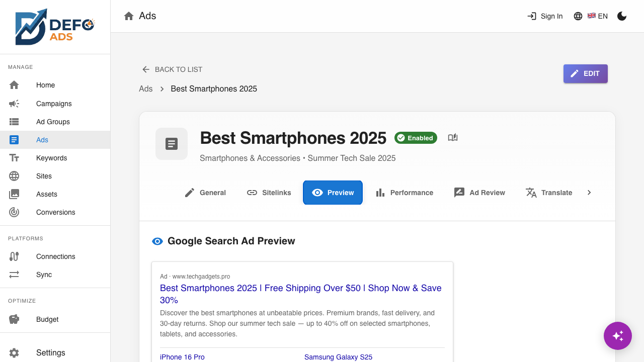Select Ads in the sidebar
This screenshot has height=362, width=644.
pos(55,140)
